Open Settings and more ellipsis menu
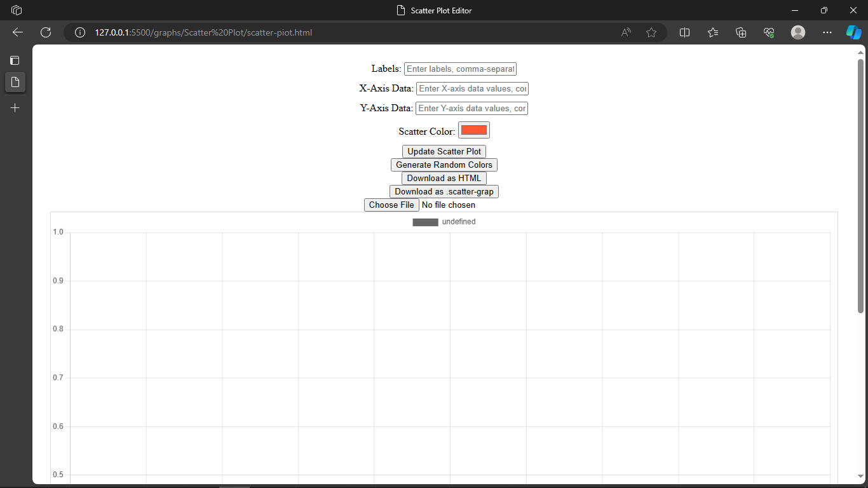The width and height of the screenshot is (868, 488). click(827, 32)
